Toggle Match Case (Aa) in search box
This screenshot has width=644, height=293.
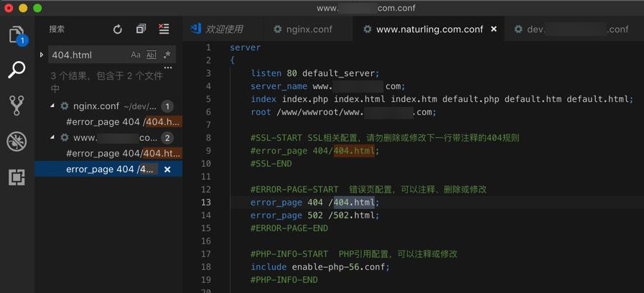coord(136,55)
